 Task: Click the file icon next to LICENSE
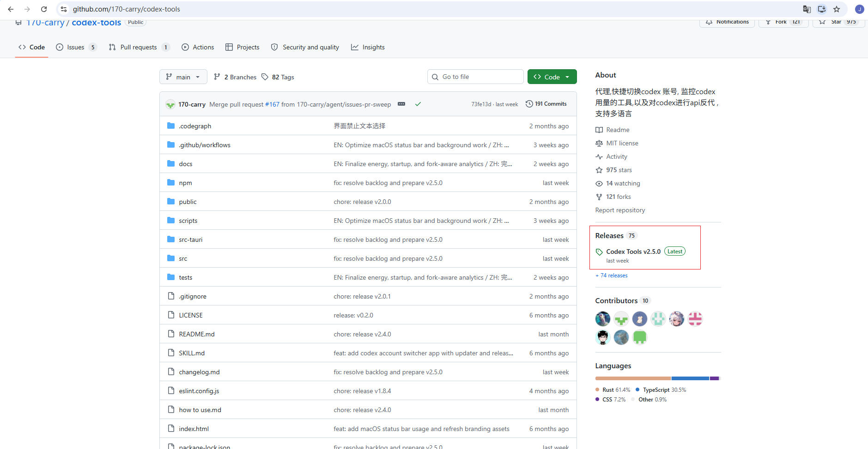point(171,315)
